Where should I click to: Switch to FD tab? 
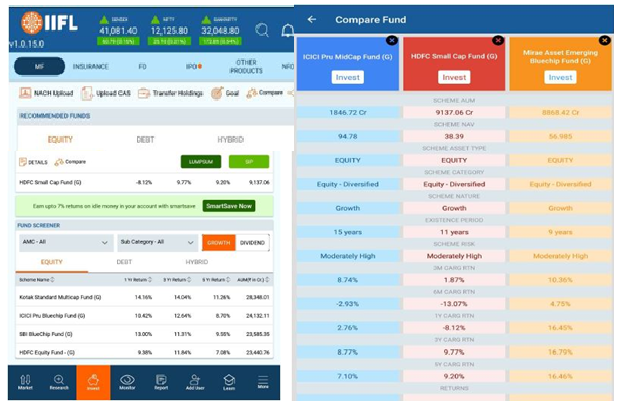coord(142,67)
